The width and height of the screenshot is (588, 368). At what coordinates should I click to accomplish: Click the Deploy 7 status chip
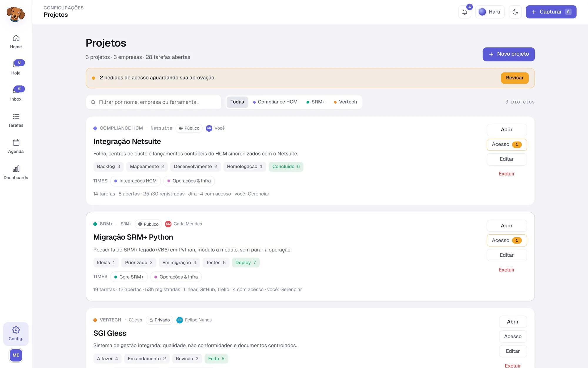point(245,263)
